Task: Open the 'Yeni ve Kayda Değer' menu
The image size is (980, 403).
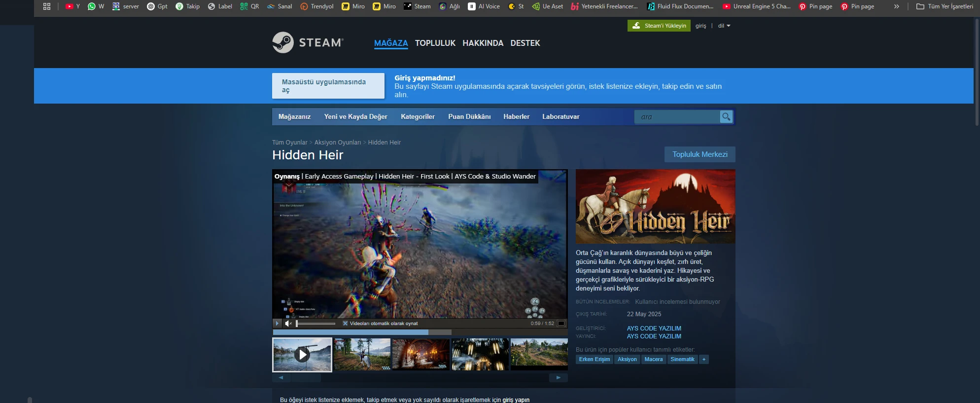Action: pyautogui.click(x=355, y=117)
